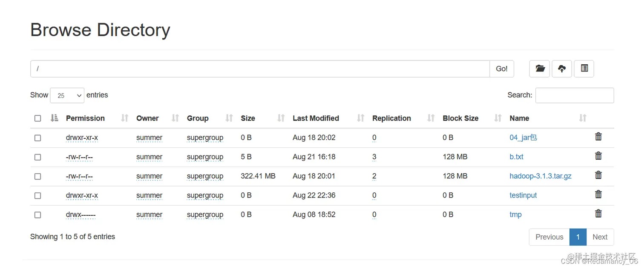Click the replication value 3 for b.txt
The width and height of the screenshot is (644, 269).
coord(374,157)
